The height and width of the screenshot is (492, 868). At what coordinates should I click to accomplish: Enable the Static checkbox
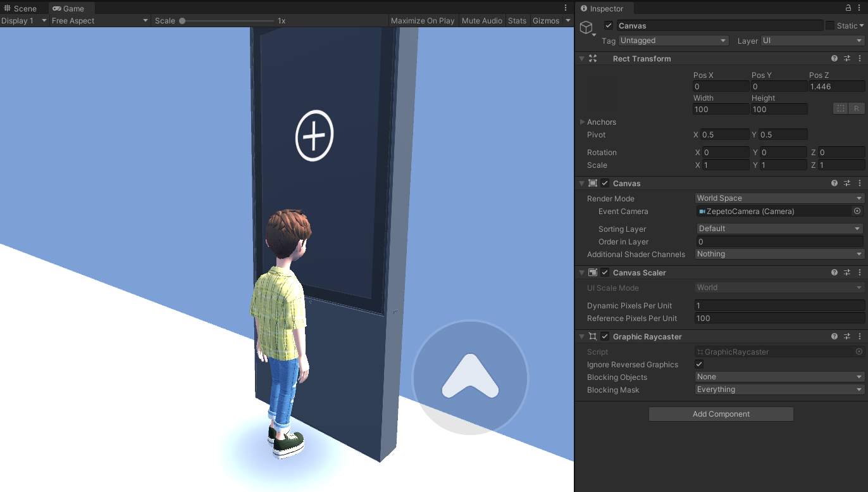831,25
